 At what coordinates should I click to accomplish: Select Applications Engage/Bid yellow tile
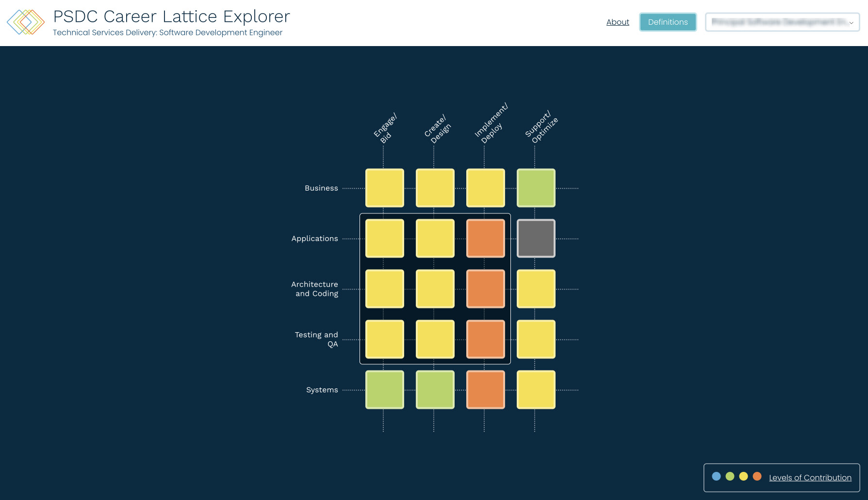[x=385, y=239]
